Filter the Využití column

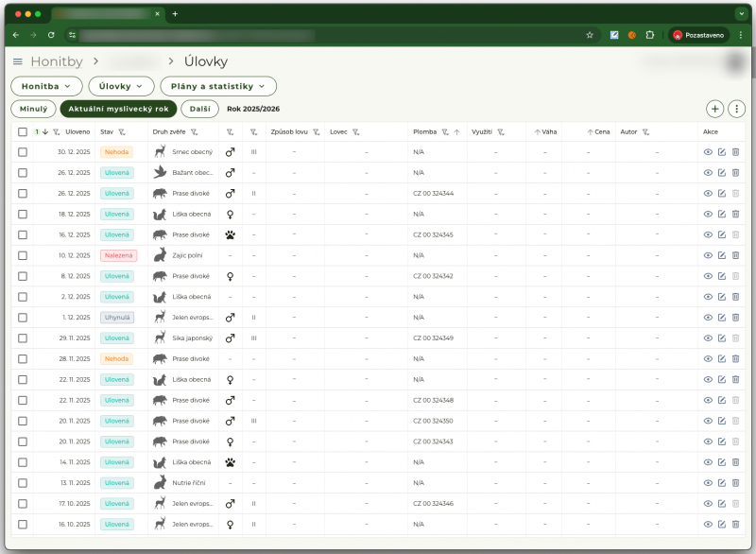click(x=501, y=132)
